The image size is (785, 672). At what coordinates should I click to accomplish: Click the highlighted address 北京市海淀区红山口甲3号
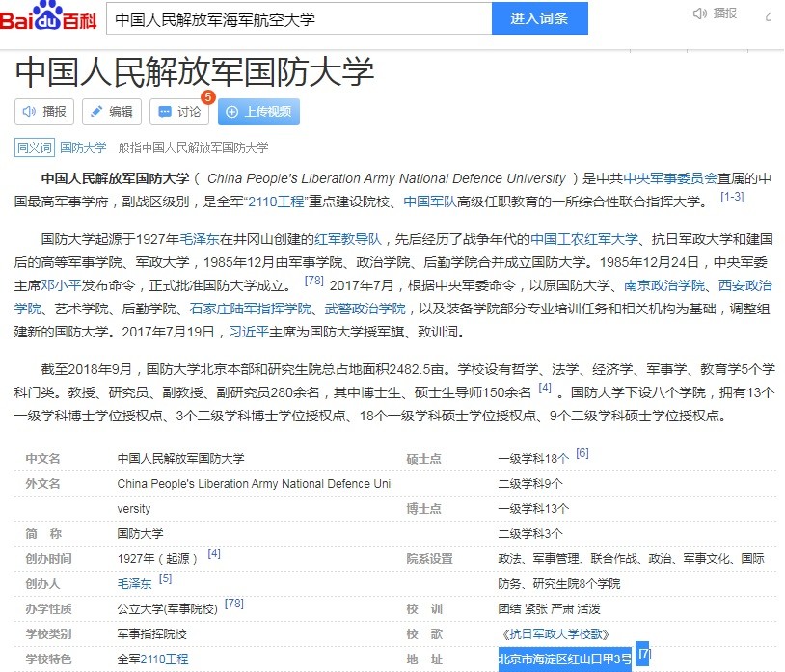pyautogui.click(x=564, y=659)
